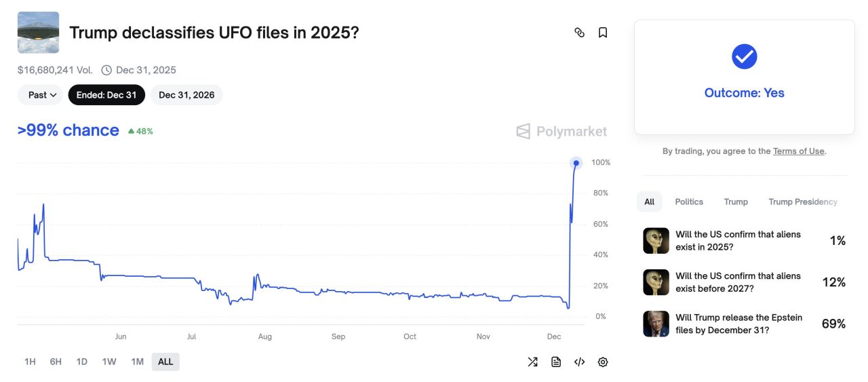Viewport: 868px width, 382px height.
Task: Switch to the Politics tab
Action: tap(689, 202)
